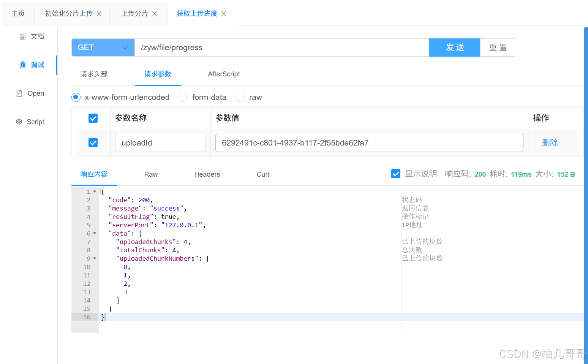The height and width of the screenshot is (364, 588).
Task: Switch to the Curl response tab
Action: tap(262, 174)
